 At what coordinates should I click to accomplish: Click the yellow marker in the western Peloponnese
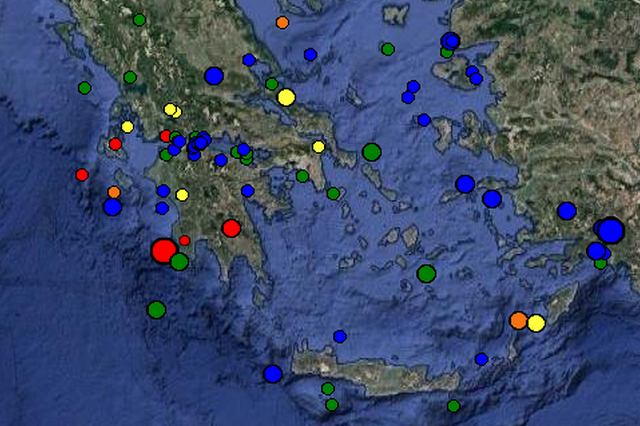(182, 195)
